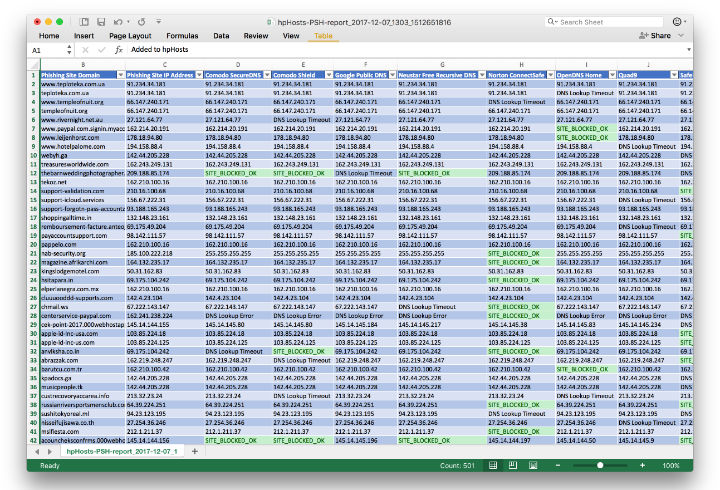This screenshot has height=490, width=720.
Task: Select the hpHosts-PSH-report_2017-12-07_1 sheet tab
Action: click(x=122, y=451)
